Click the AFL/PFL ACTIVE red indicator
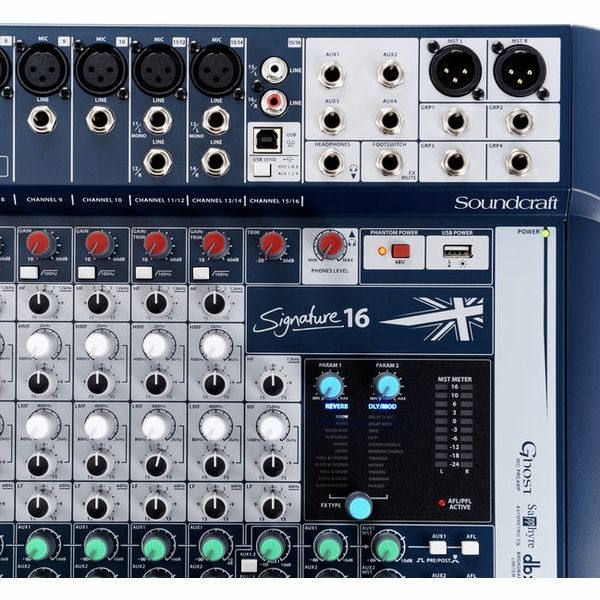 (x=442, y=502)
